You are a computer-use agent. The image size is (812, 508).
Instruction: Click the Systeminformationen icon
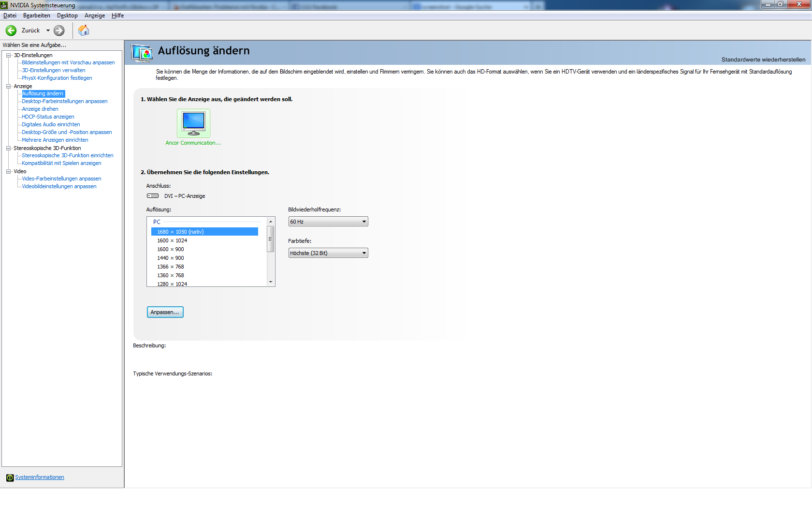(10, 478)
